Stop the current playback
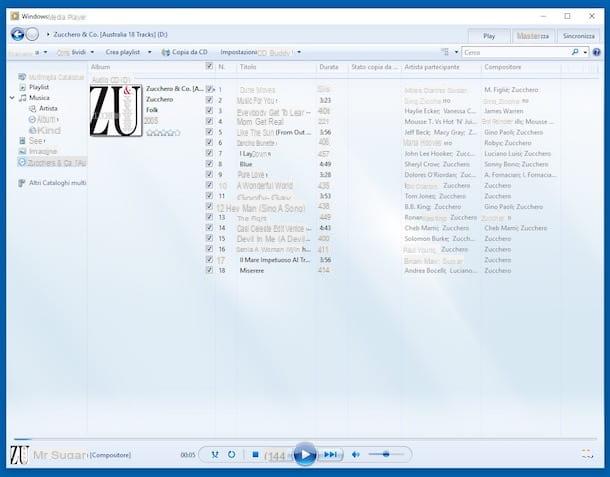The height and width of the screenshot is (477, 610). pyautogui.click(x=255, y=454)
